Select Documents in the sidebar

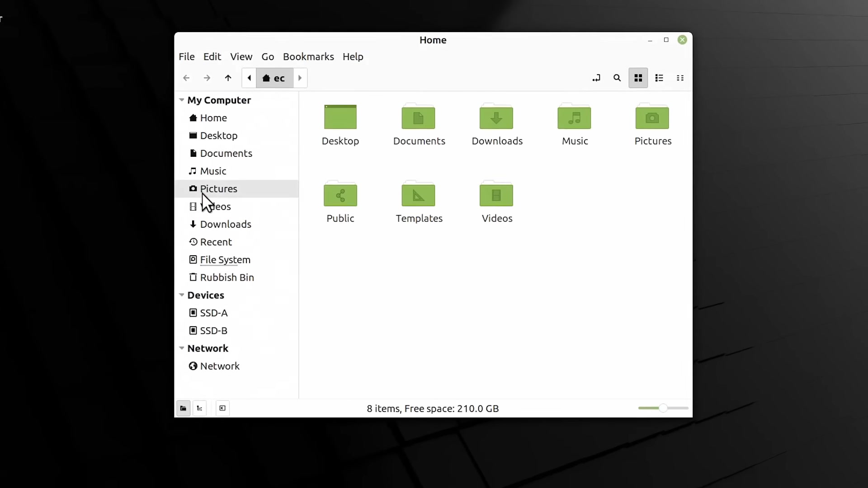(x=236, y=154)
